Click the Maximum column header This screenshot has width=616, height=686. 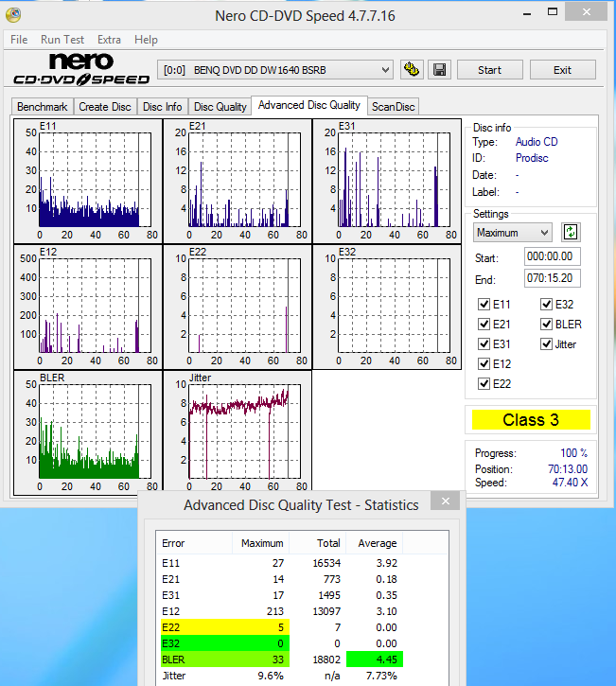(x=261, y=543)
